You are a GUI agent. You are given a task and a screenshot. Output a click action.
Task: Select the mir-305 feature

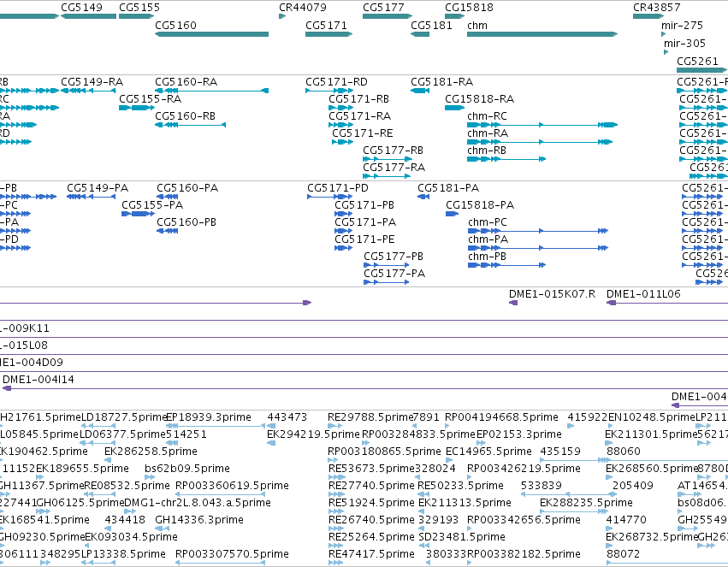point(666,52)
